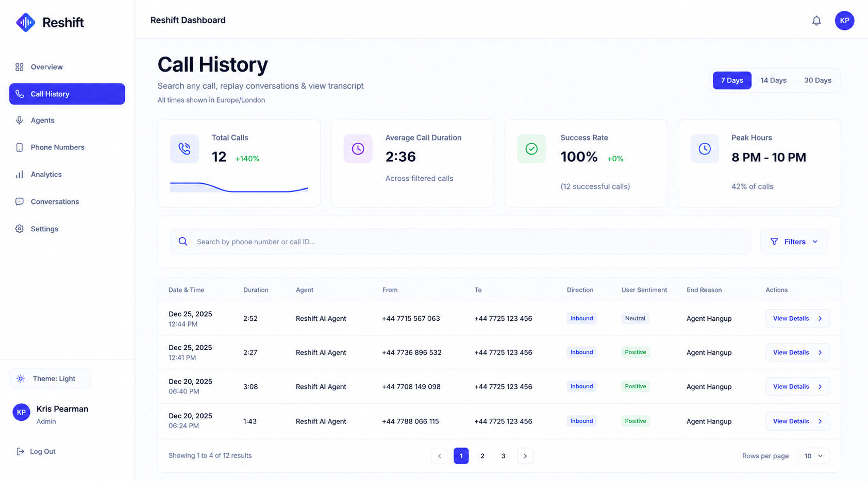Open the Filters dropdown
Screen dimensions: 868x481
794,242
